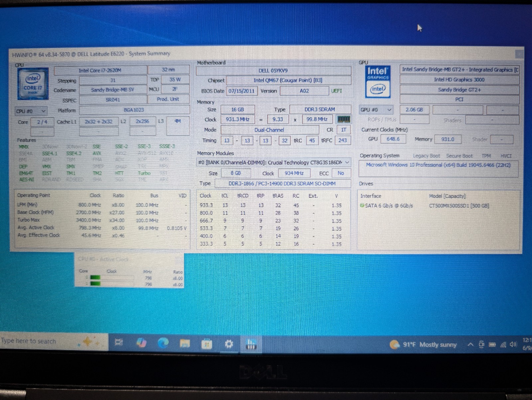Click the 35 W TDP field
This screenshot has height=400, width=532.
(x=175, y=80)
